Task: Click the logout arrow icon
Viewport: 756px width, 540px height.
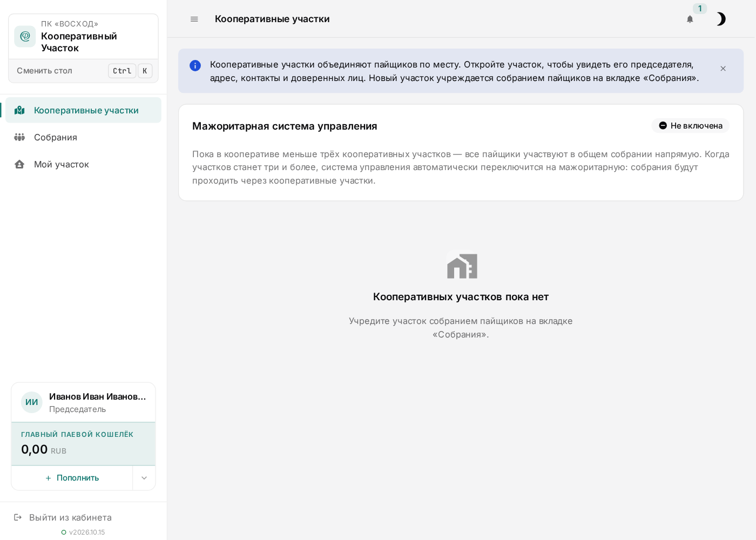Action: [18, 517]
